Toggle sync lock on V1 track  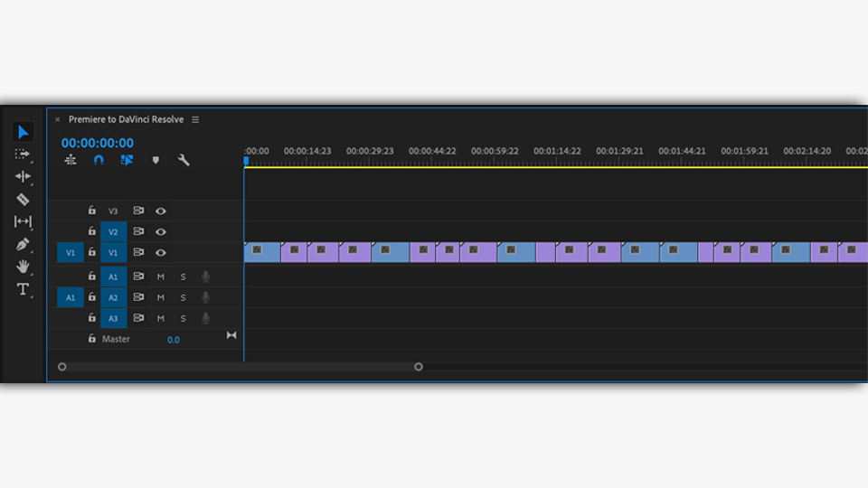[x=138, y=252]
